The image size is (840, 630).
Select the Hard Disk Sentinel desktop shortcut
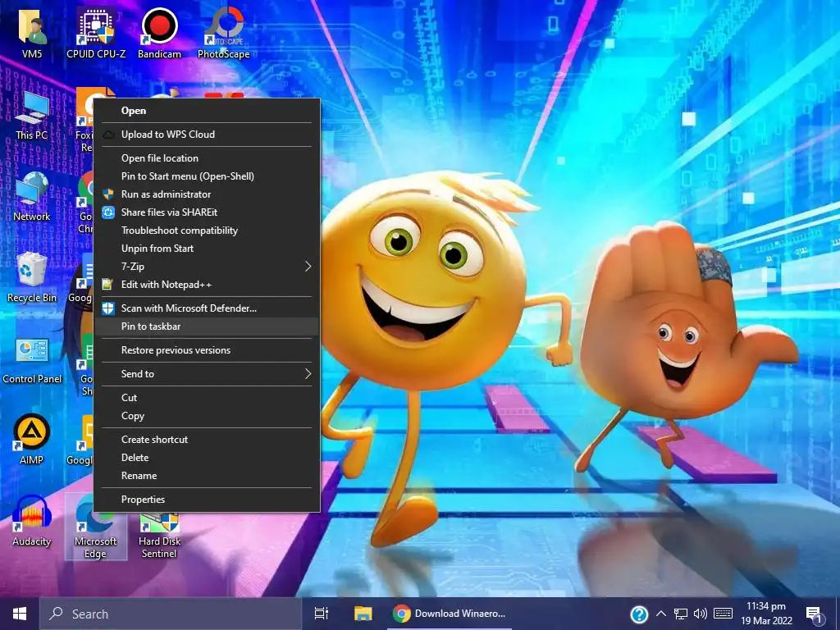pyautogui.click(x=159, y=534)
